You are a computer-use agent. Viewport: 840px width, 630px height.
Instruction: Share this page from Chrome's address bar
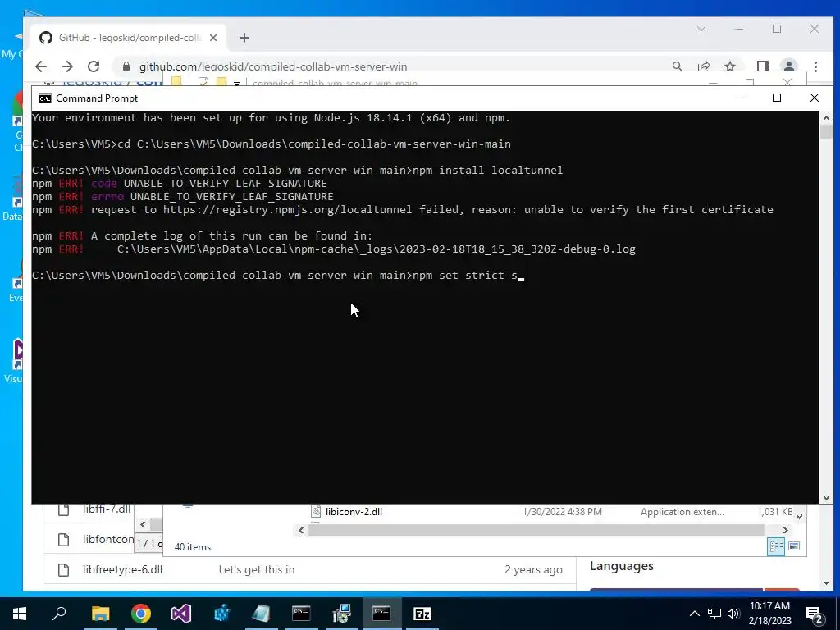704,66
